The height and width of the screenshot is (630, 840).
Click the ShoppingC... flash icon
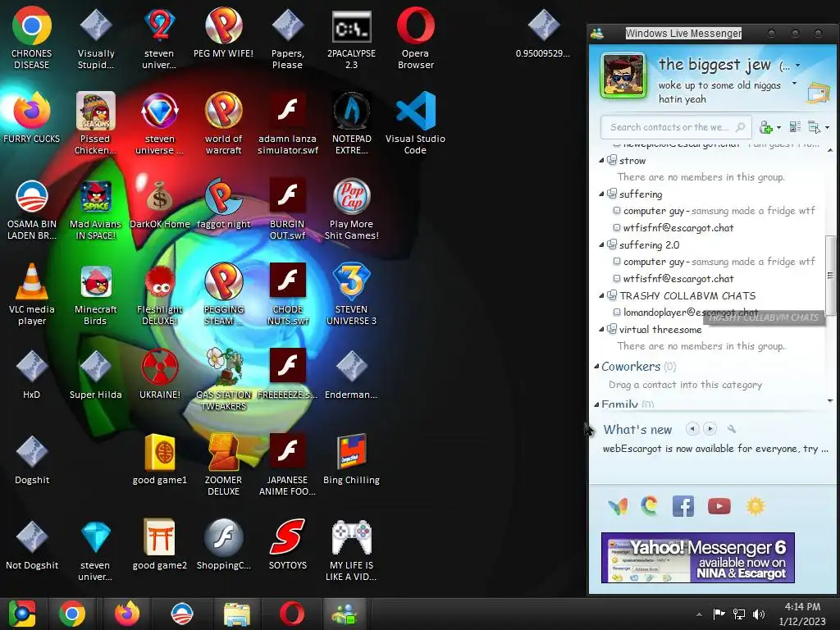pos(223,545)
